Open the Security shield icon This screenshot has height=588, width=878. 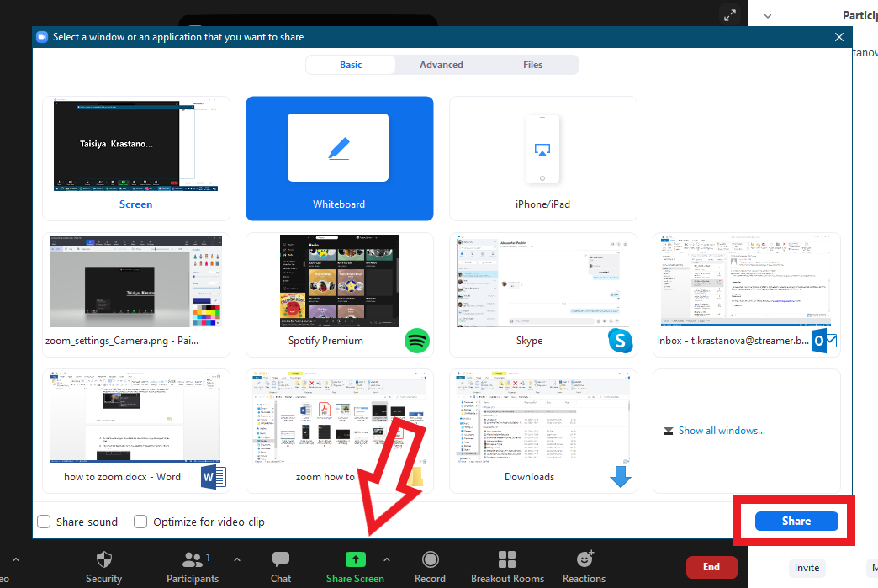coord(103,561)
